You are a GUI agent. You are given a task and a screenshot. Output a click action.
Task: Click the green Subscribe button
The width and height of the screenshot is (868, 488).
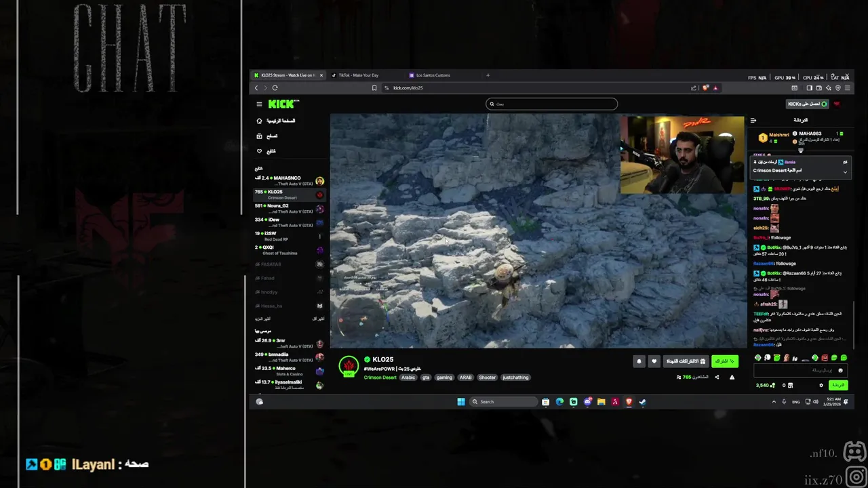coord(724,361)
